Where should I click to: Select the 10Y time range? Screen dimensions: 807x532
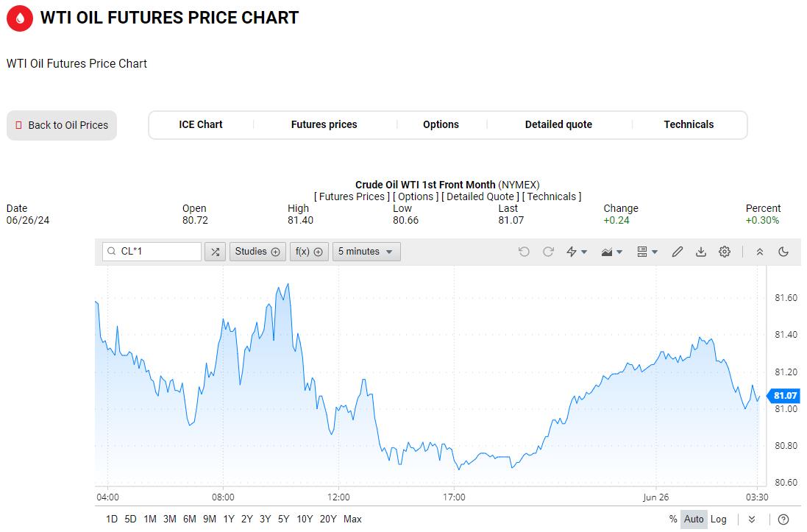[305, 519]
